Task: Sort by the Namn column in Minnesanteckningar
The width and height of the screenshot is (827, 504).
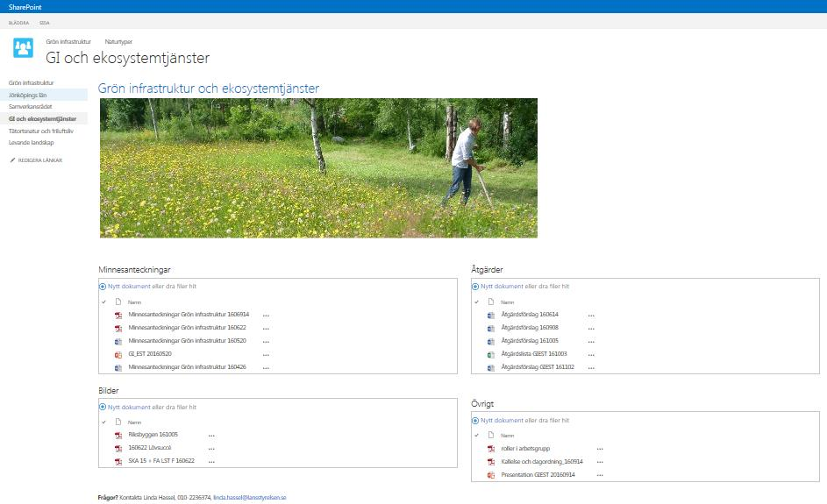Action: [134, 302]
